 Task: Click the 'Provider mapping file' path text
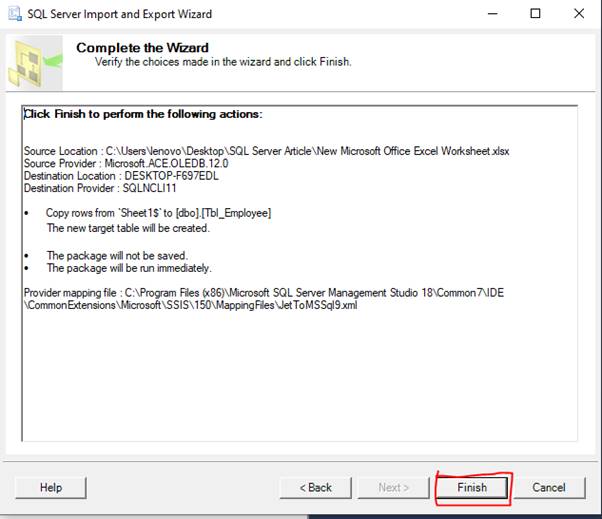(x=264, y=299)
